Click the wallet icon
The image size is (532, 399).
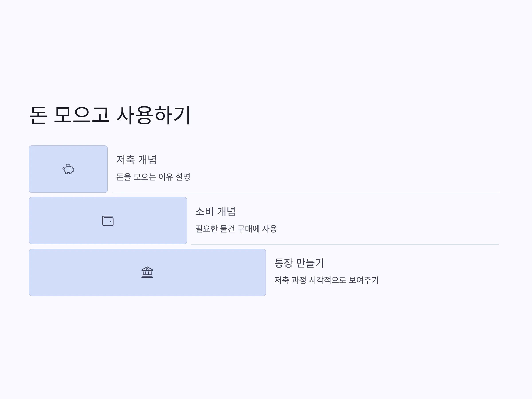108,221
